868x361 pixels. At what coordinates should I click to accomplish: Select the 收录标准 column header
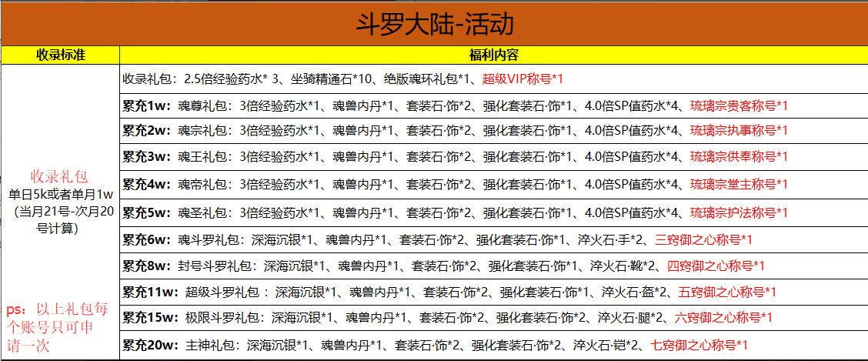pyautogui.click(x=60, y=55)
